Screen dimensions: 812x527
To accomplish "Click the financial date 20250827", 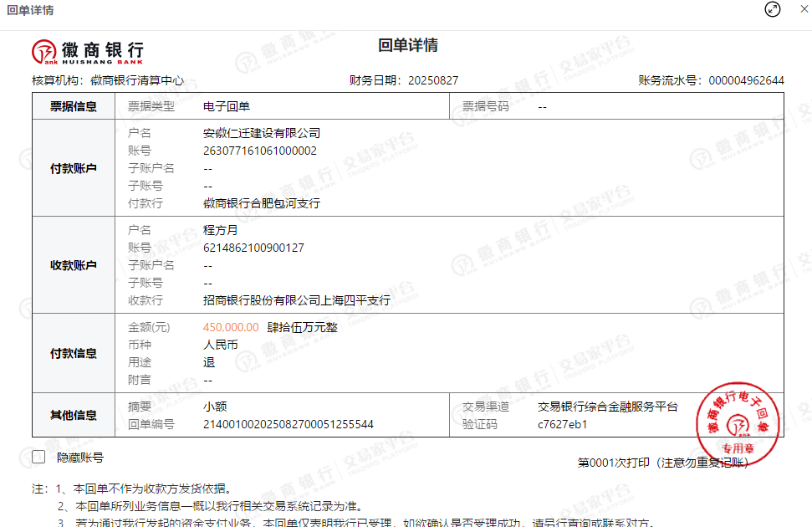I will point(432,80).
